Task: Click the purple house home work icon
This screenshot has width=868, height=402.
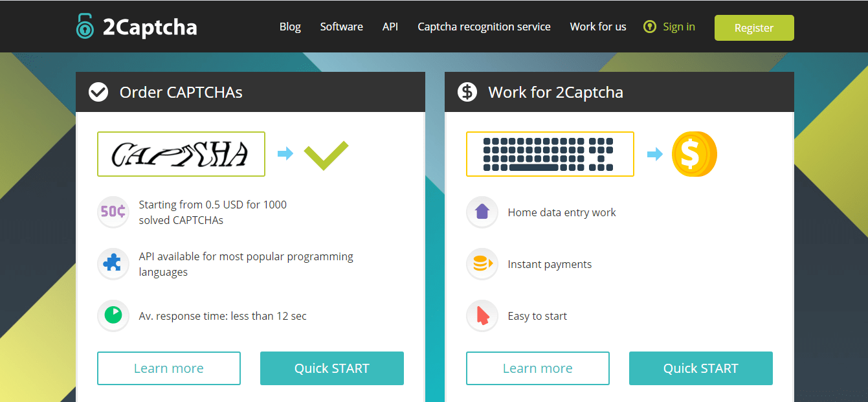Action: click(x=482, y=212)
